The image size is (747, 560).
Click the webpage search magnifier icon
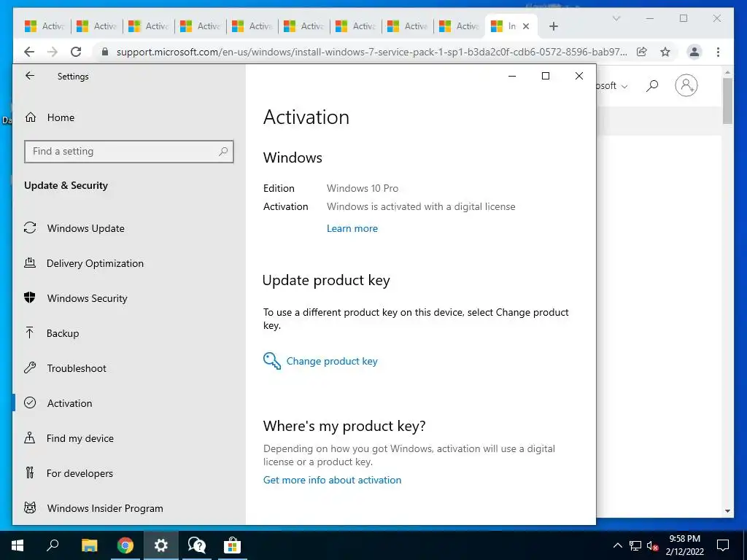point(652,86)
